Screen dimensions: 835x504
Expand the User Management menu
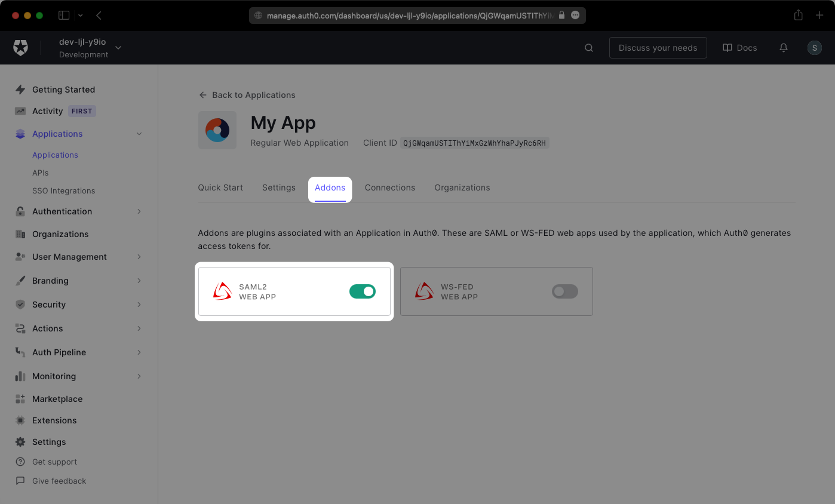(x=139, y=257)
